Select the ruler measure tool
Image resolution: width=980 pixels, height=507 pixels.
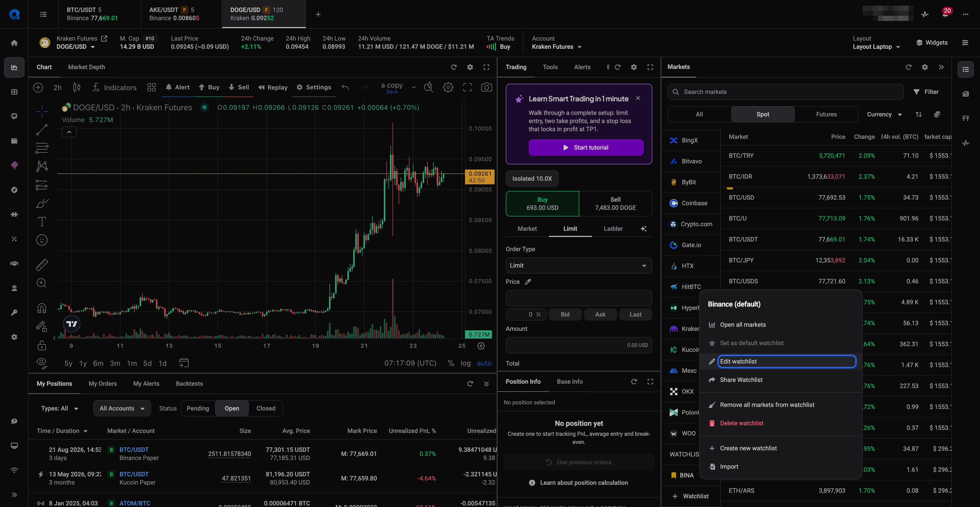[x=42, y=264]
